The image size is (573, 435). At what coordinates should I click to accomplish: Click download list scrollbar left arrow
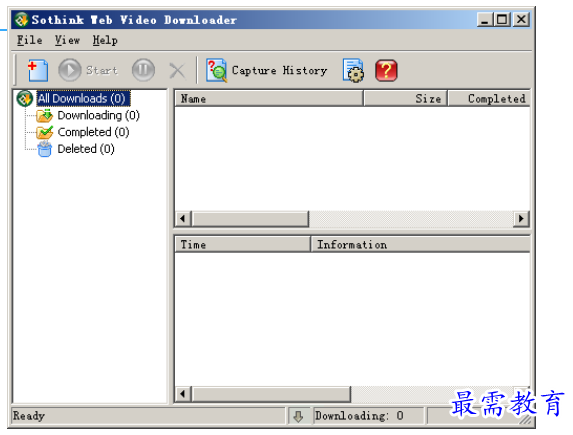click(183, 219)
